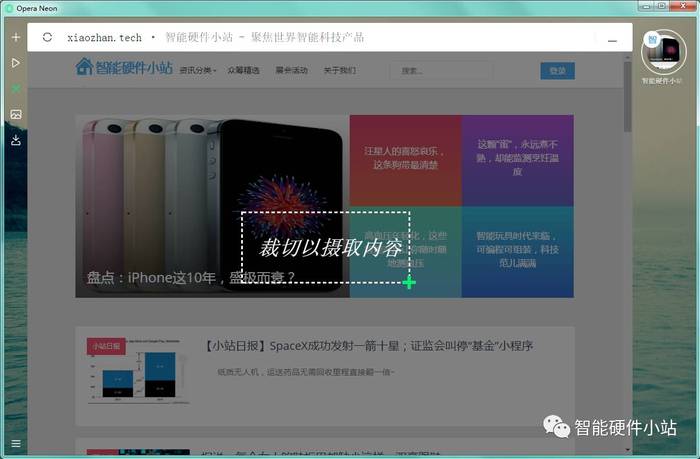Select the 智能硬件小站 tab bubble
This screenshot has height=459, width=700.
tap(663, 52)
